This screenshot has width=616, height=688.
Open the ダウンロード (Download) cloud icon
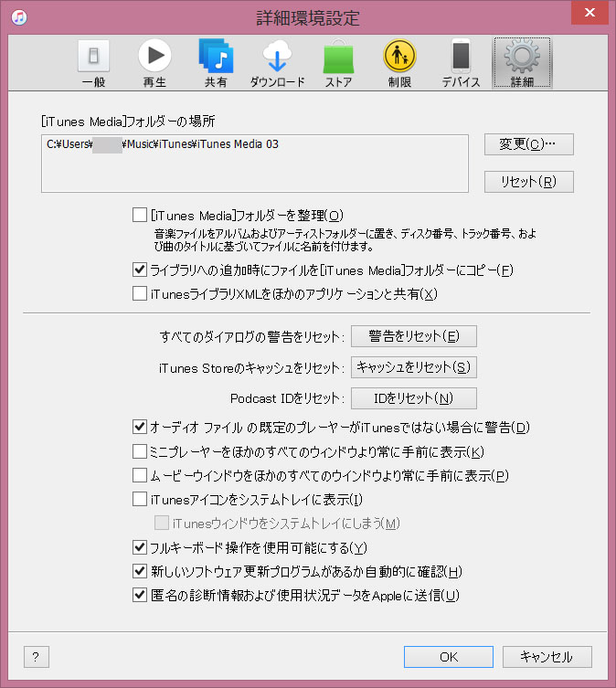tap(277, 64)
